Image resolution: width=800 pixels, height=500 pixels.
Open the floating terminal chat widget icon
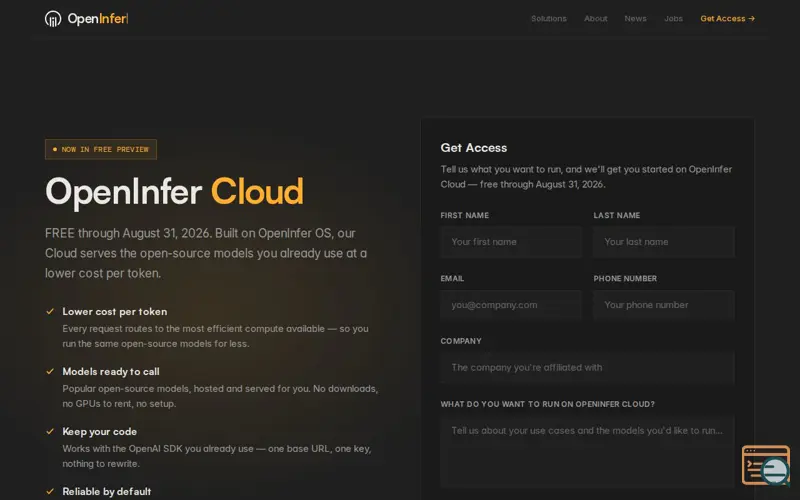(766, 465)
